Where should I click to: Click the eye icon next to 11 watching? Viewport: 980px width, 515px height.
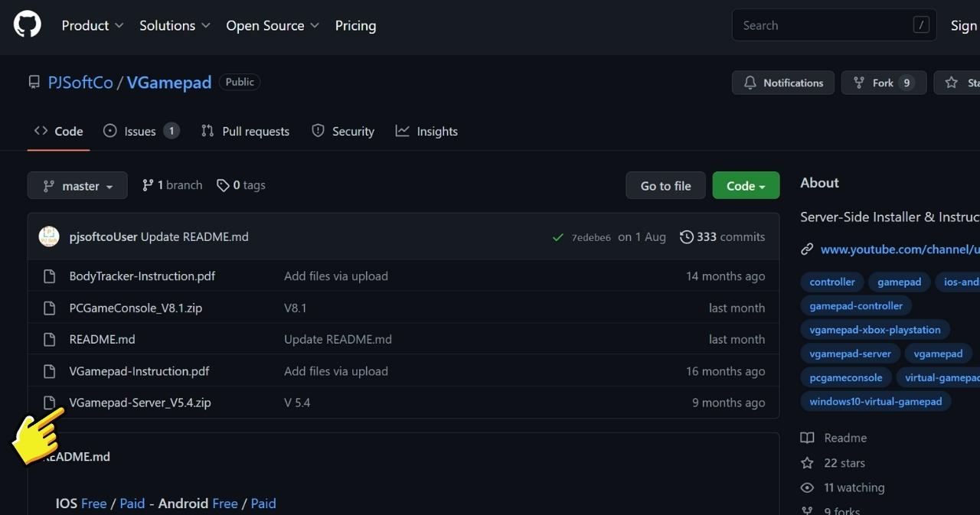pyautogui.click(x=807, y=487)
